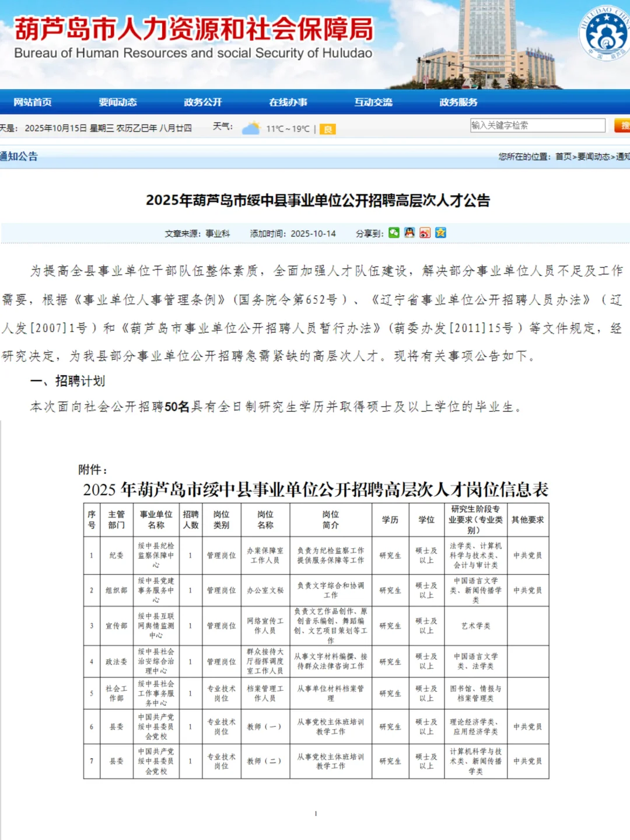
Task: Click table cell 艺术学类
Action: pyautogui.click(x=475, y=626)
